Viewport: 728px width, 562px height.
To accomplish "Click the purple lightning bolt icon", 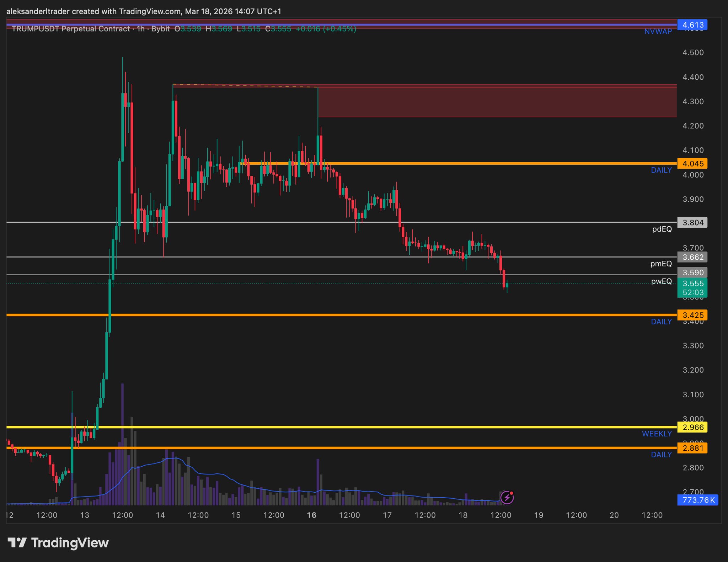I will click(x=507, y=498).
